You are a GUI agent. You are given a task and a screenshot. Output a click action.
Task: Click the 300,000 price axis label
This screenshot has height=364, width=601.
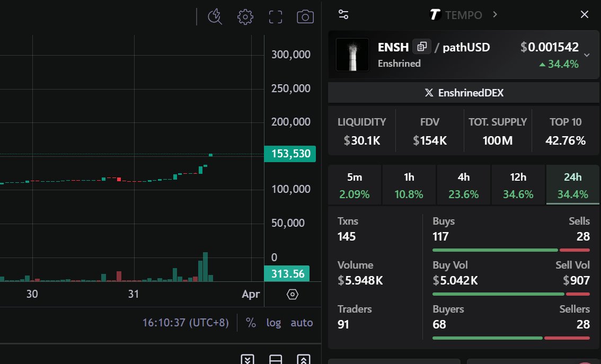coord(291,55)
